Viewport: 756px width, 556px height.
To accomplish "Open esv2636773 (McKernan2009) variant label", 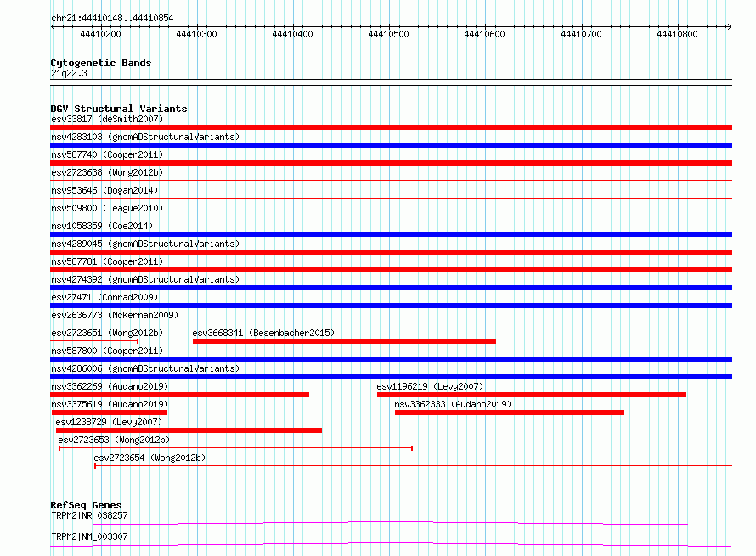I will coord(115,315).
